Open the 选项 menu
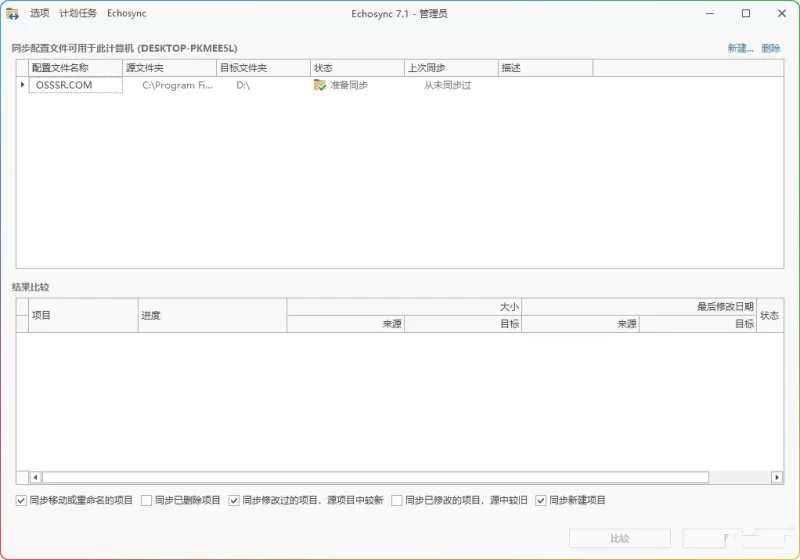800x560 pixels. 39,13
